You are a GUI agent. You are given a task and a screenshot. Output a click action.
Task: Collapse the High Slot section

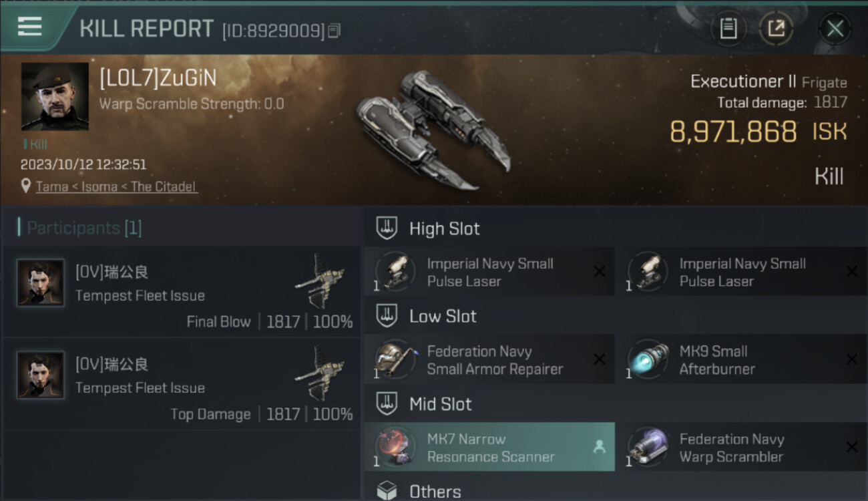444,228
